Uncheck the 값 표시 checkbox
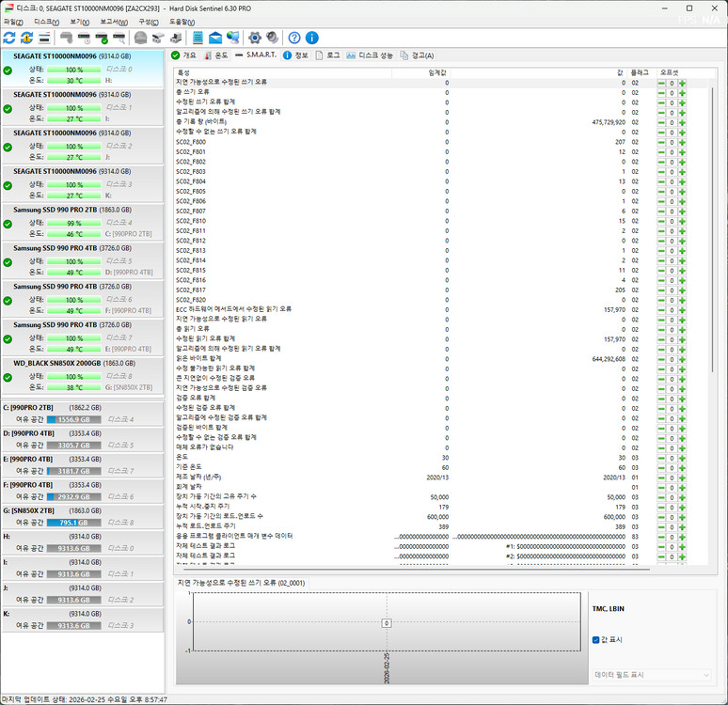This screenshot has height=705, width=728. (596, 640)
